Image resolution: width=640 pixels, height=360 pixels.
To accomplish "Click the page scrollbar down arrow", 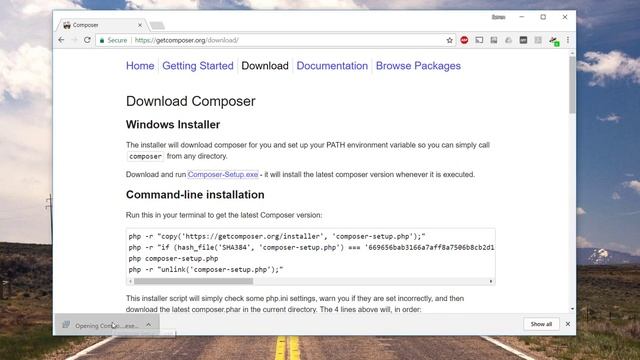I will 572,309.
